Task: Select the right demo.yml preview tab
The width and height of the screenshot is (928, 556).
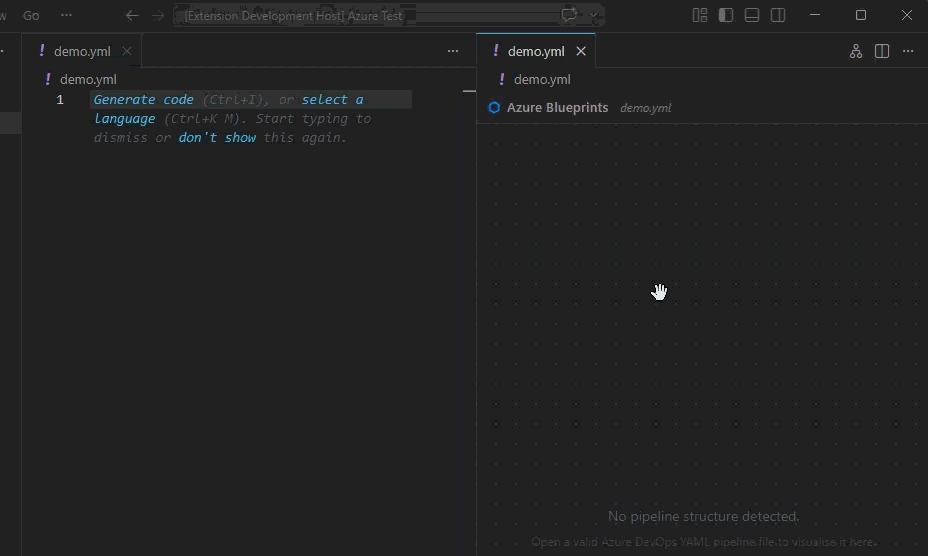Action: click(536, 52)
